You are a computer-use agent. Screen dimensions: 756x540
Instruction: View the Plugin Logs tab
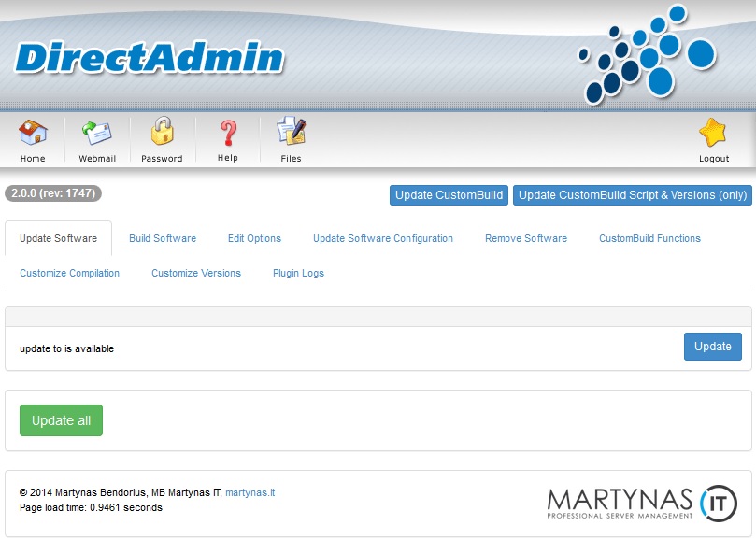click(x=298, y=273)
